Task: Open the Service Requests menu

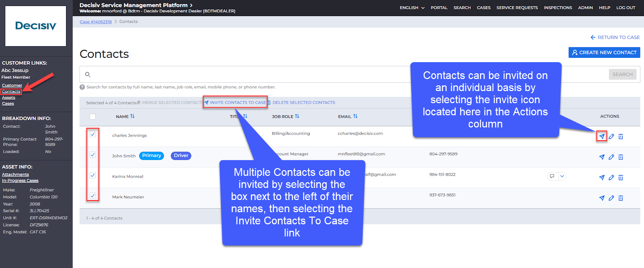Action: click(x=517, y=8)
